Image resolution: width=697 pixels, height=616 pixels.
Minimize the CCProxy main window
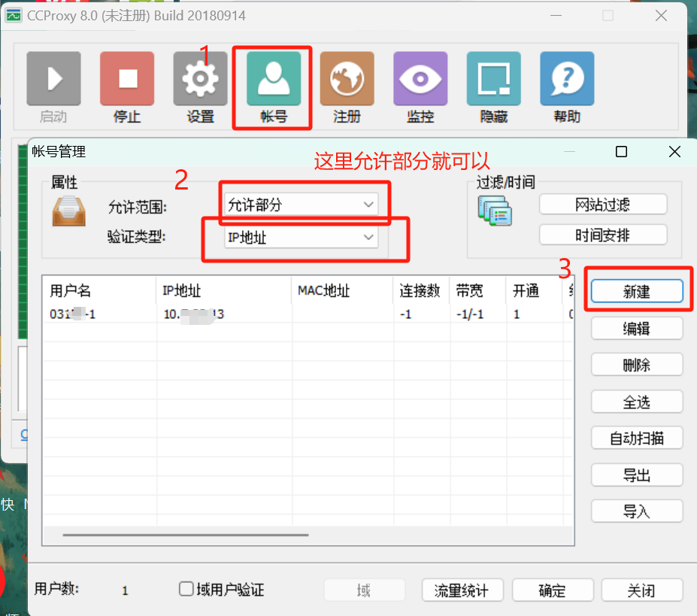[x=556, y=16]
